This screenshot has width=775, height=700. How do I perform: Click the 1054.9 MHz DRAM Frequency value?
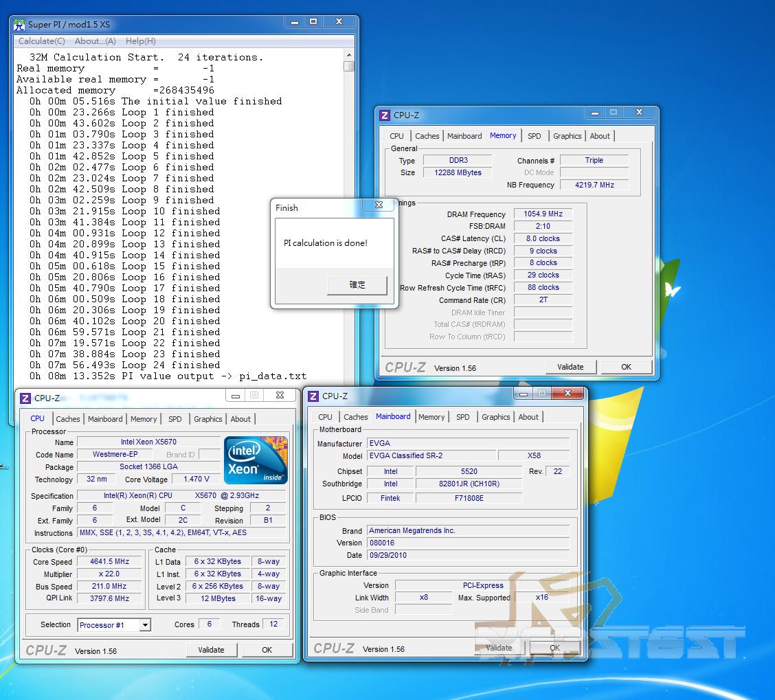point(543,214)
